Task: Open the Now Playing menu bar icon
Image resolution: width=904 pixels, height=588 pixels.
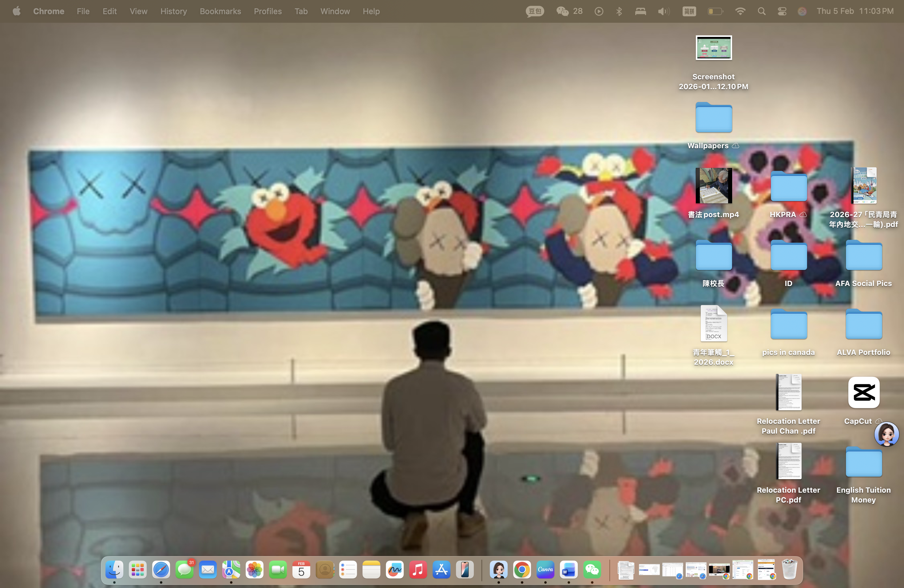Action: tap(599, 11)
